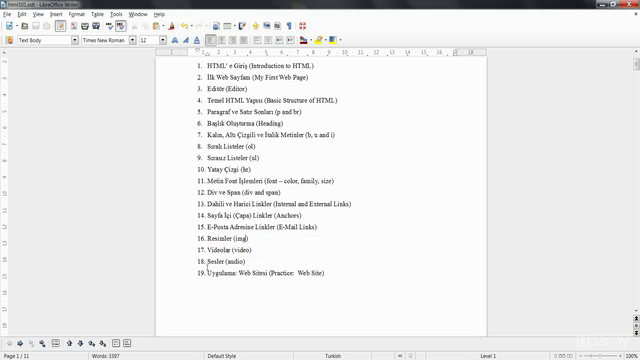The width and height of the screenshot is (640, 360).
Task: Click Turkish language in status bar
Action: 333,356
